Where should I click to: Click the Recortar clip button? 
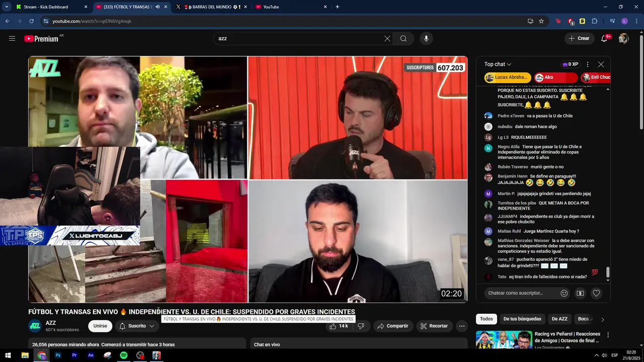[434, 326]
